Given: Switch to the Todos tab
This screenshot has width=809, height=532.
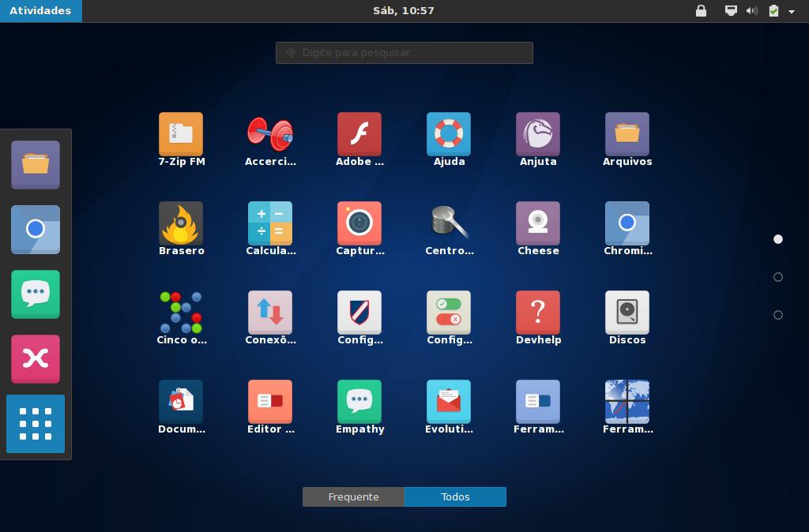Looking at the screenshot, I should [x=455, y=497].
